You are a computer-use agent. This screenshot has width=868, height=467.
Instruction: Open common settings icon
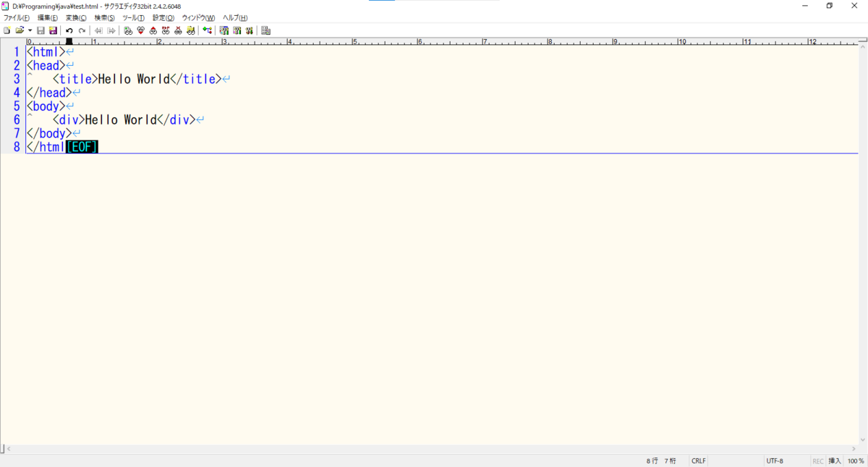pyautogui.click(x=237, y=30)
